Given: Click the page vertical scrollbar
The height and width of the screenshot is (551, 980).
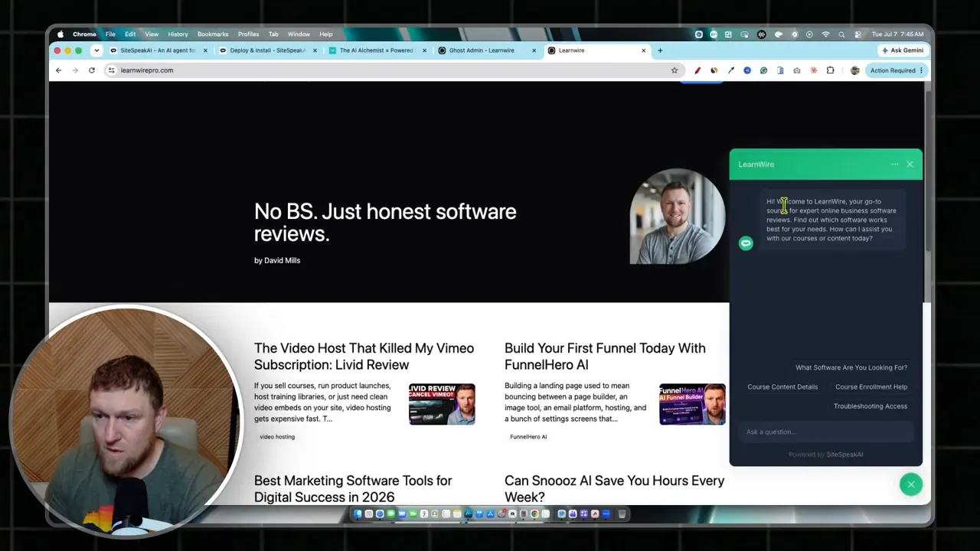Looking at the screenshot, I should click(x=927, y=172).
